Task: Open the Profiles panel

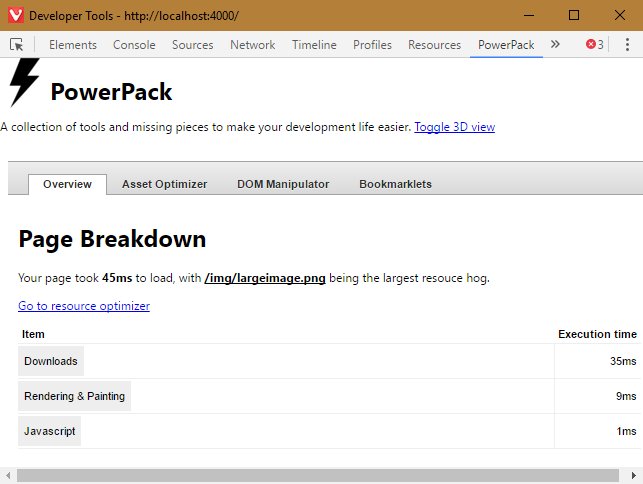Action: [x=372, y=45]
